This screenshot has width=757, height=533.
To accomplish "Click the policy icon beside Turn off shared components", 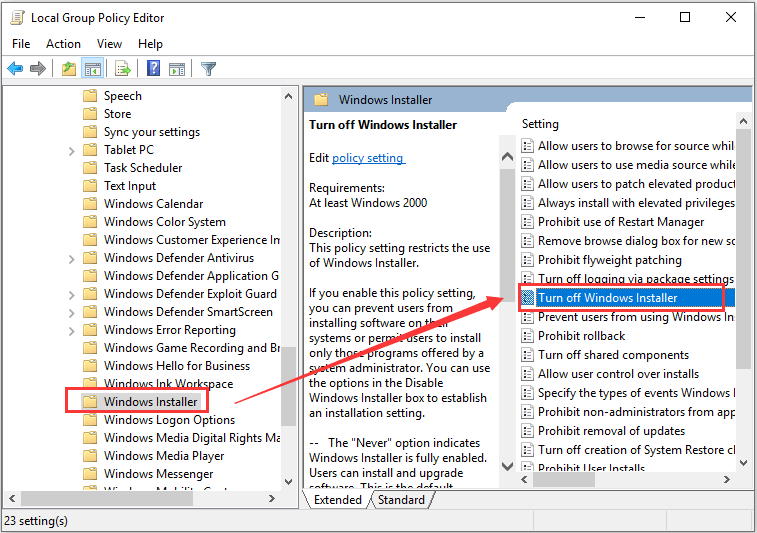I will point(527,355).
